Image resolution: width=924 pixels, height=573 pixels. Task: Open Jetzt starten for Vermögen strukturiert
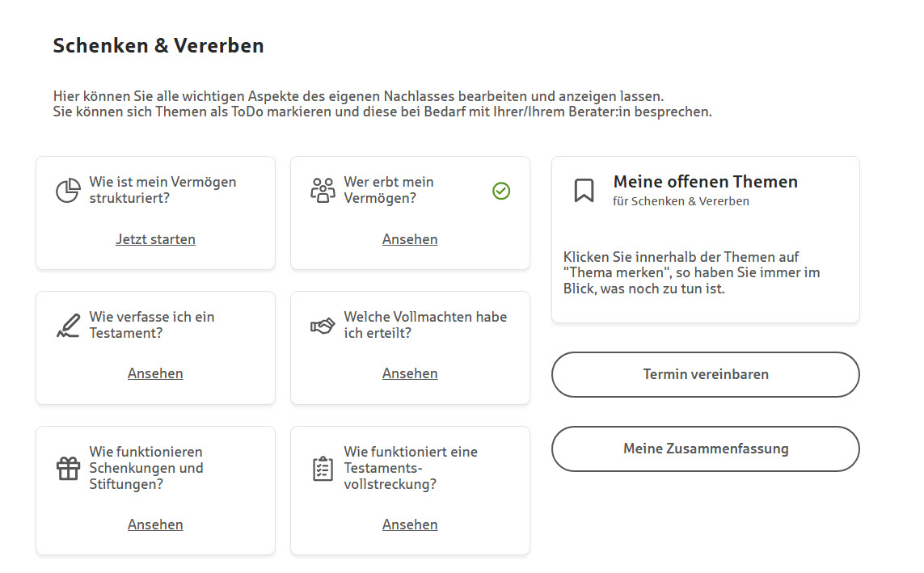[x=155, y=238]
